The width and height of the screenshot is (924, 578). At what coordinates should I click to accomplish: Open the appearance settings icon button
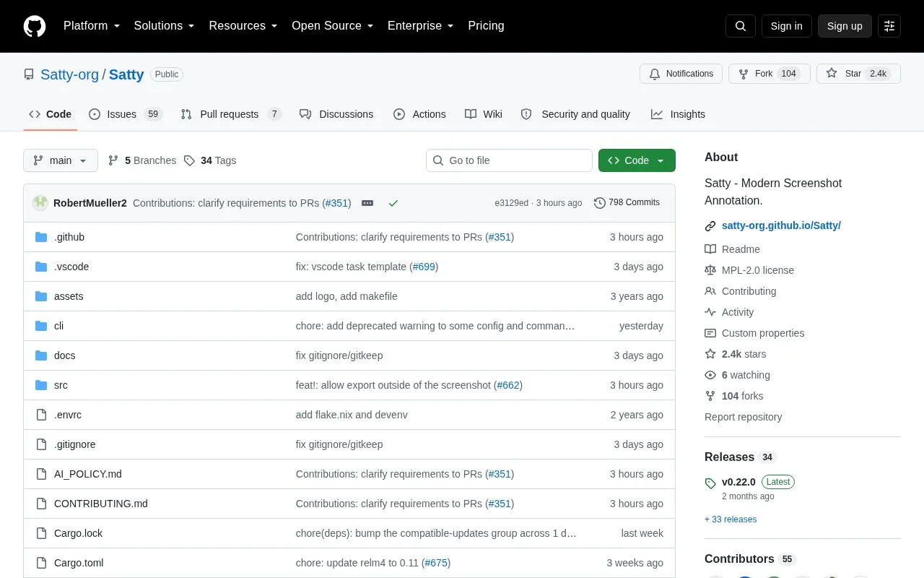click(889, 26)
